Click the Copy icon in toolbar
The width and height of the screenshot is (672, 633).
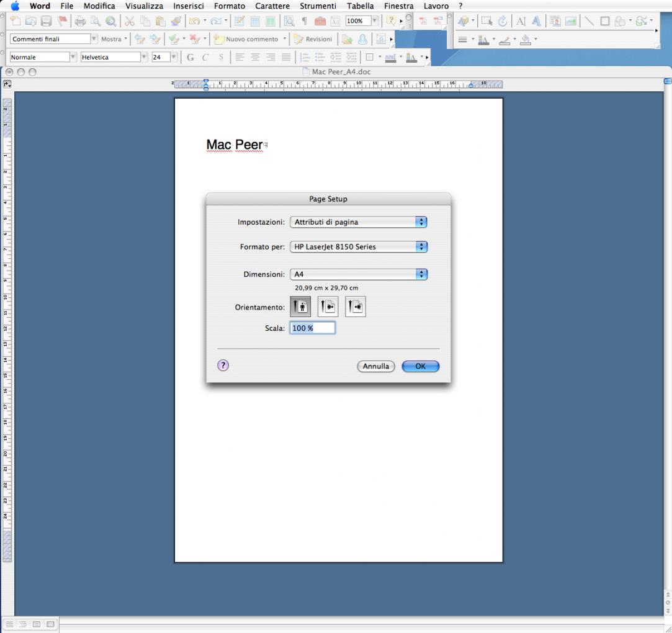click(145, 21)
